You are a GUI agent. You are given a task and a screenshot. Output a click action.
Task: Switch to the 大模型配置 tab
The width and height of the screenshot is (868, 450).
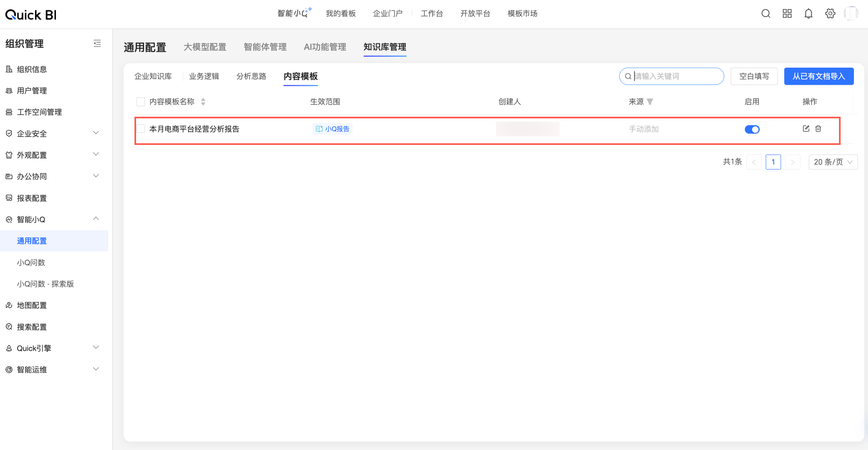tap(205, 47)
